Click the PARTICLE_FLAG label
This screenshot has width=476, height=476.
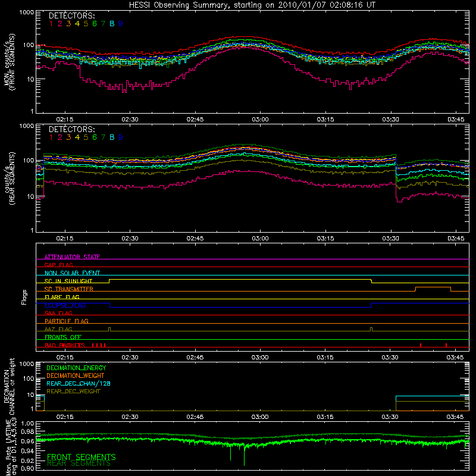67,321
